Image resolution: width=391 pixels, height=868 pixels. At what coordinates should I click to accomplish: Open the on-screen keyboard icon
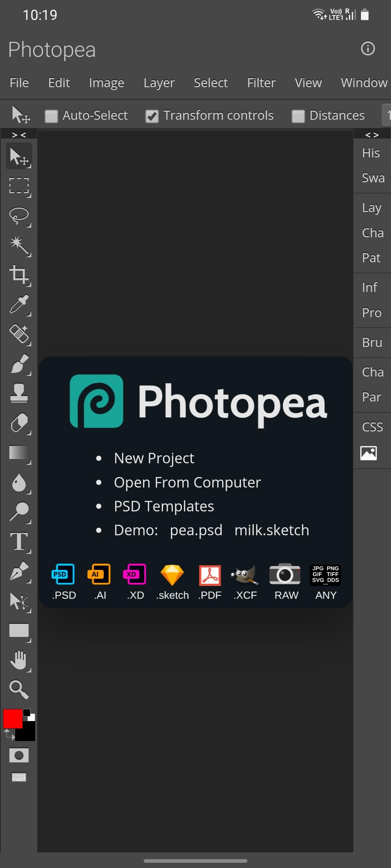[19, 777]
